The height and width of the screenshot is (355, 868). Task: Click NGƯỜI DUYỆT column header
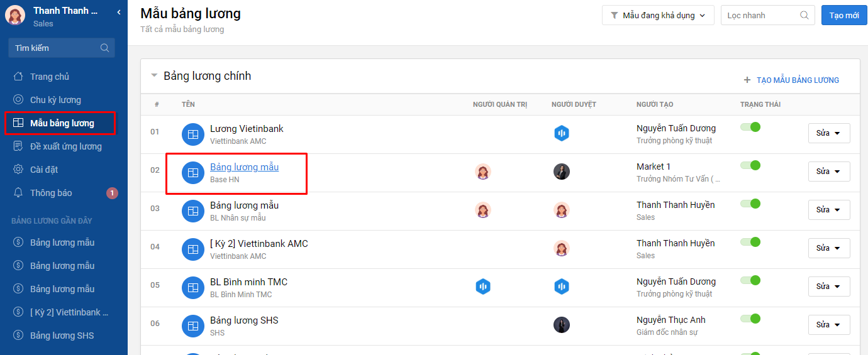coord(574,104)
